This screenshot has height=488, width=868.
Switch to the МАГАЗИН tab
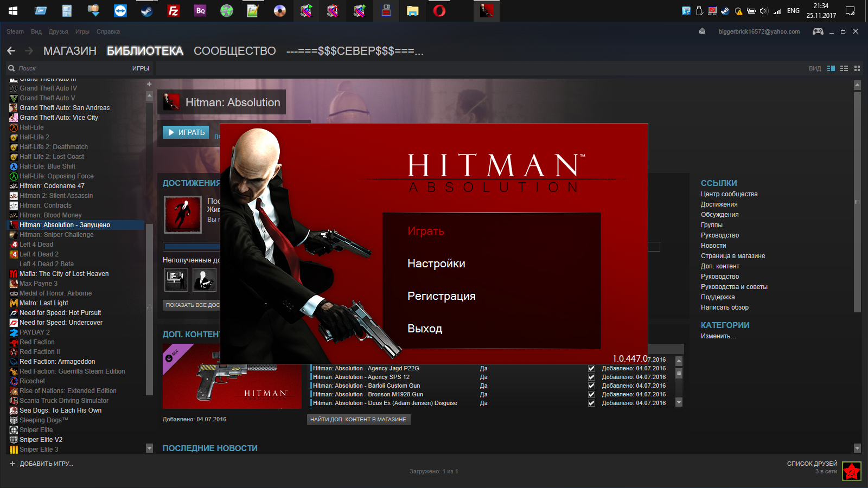pyautogui.click(x=70, y=51)
